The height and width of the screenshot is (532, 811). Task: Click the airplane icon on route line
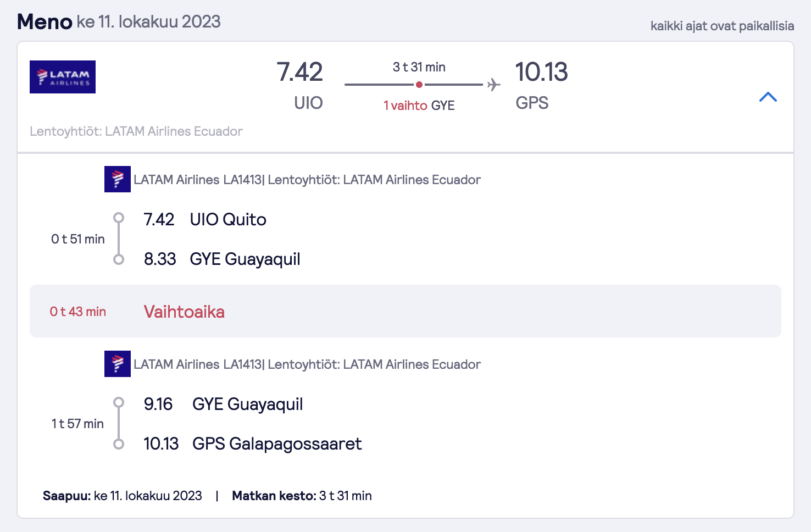click(x=493, y=85)
